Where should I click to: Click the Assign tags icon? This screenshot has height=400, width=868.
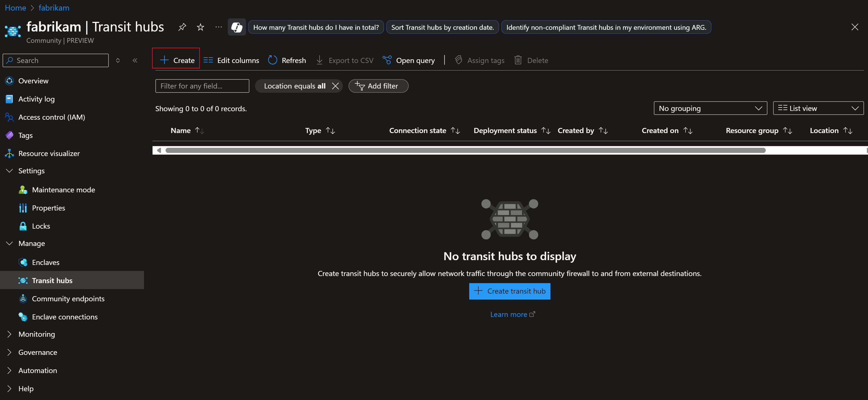pyautogui.click(x=458, y=60)
